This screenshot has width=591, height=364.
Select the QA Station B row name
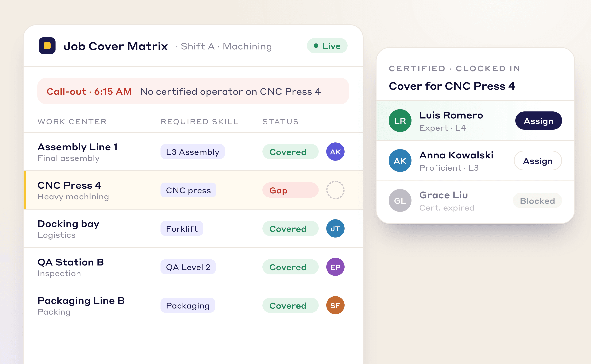tap(71, 262)
